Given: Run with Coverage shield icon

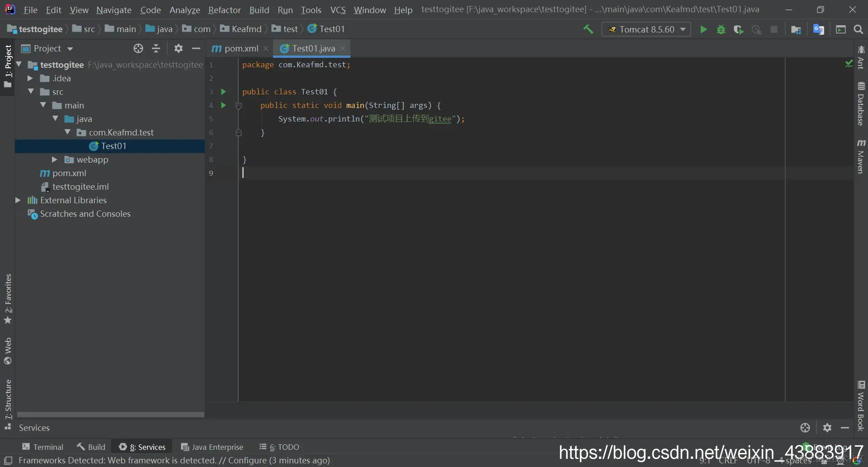Looking at the screenshot, I should (739, 29).
